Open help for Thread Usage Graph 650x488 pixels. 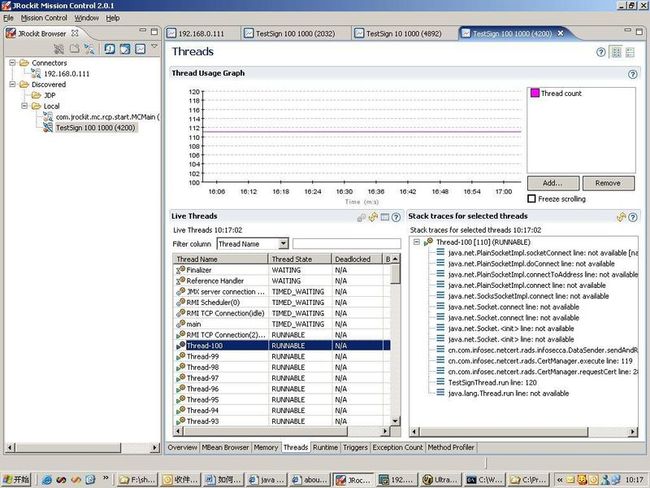[x=632, y=74]
